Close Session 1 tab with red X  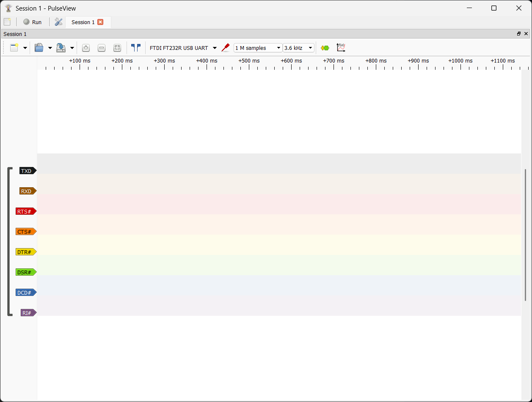click(x=100, y=22)
